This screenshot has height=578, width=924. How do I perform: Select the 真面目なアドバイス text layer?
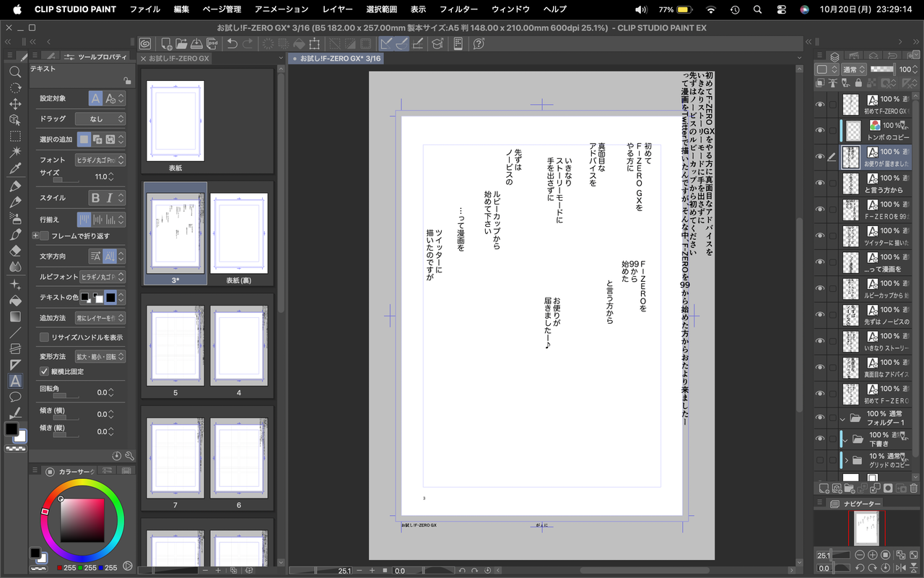click(875, 368)
